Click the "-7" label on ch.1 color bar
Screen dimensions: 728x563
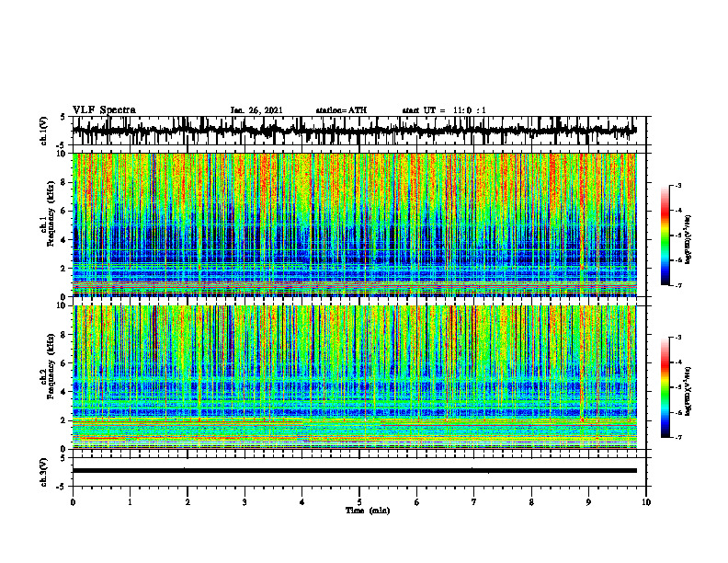[678, 285]
